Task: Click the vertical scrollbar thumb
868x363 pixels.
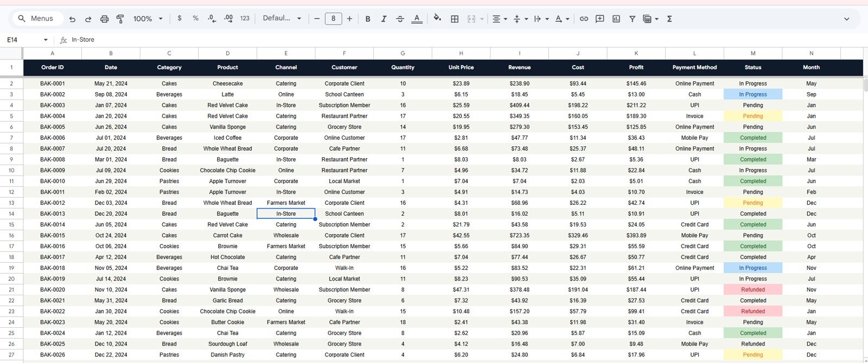Action: pos(866,85)
